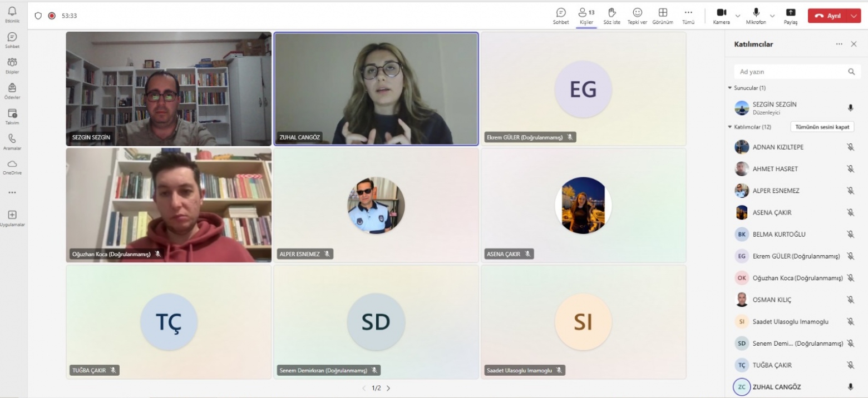Viewport: 868px width, 398px height.
Task: Toggle the Kamera camera
Action: (722, 16)
